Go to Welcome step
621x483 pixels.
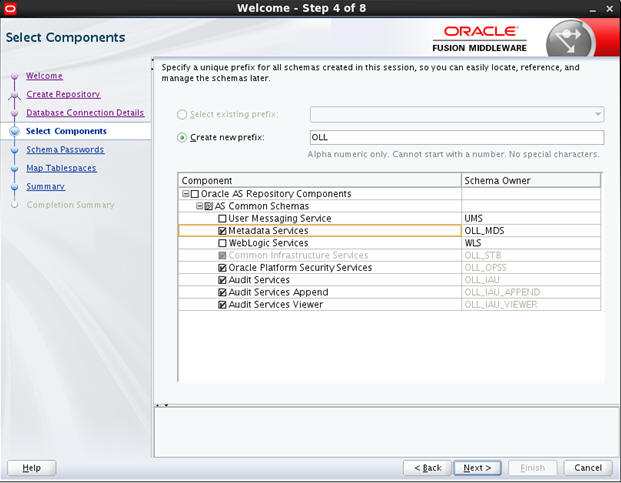[44, 76]
